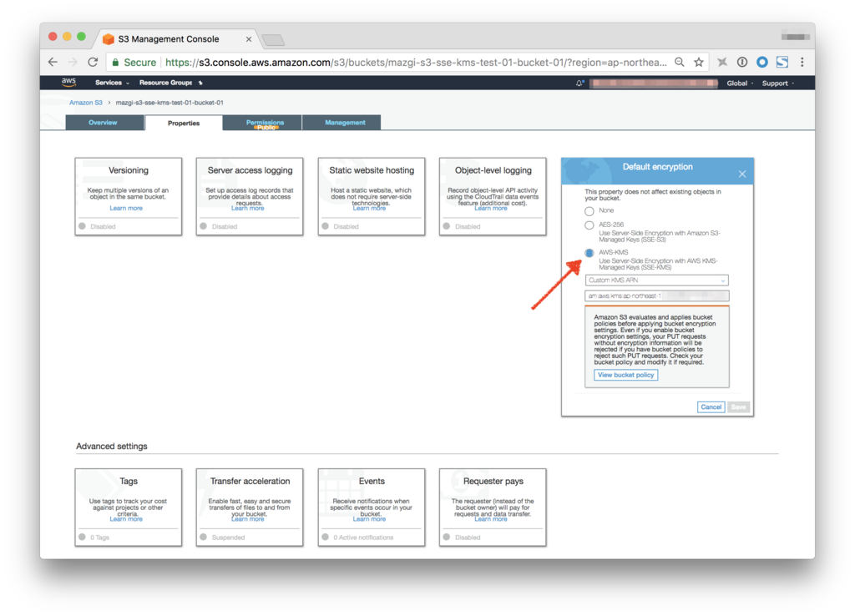
Task: Click the bucket name 'mazgi-s3-sse-kms-test-01-bucket-01' breadcrumb
Action: click(x=169, y=103)
